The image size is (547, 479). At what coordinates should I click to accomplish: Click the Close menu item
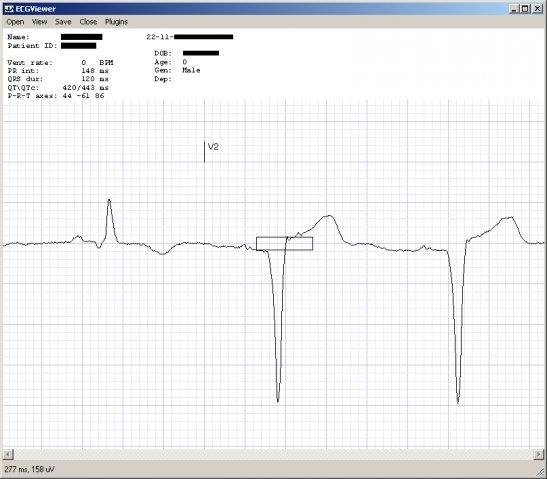coord(88,22)
